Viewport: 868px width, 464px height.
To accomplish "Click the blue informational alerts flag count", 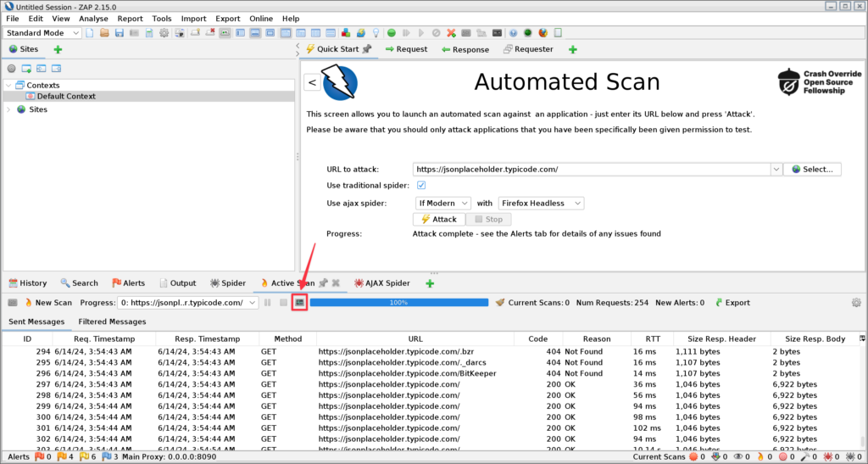I will pyautogui.click(x=110, y=457).
